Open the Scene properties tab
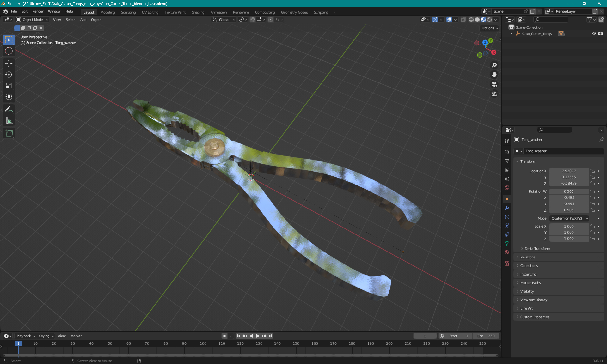 point(507,179)
